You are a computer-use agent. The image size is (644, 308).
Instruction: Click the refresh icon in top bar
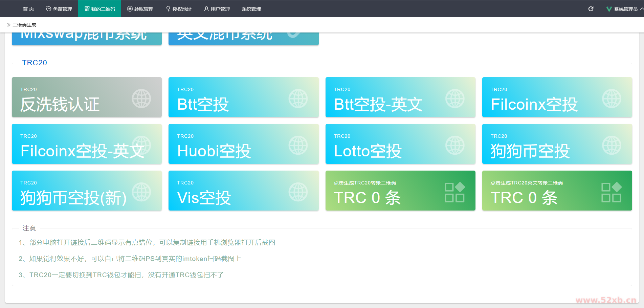click(591, 9)
